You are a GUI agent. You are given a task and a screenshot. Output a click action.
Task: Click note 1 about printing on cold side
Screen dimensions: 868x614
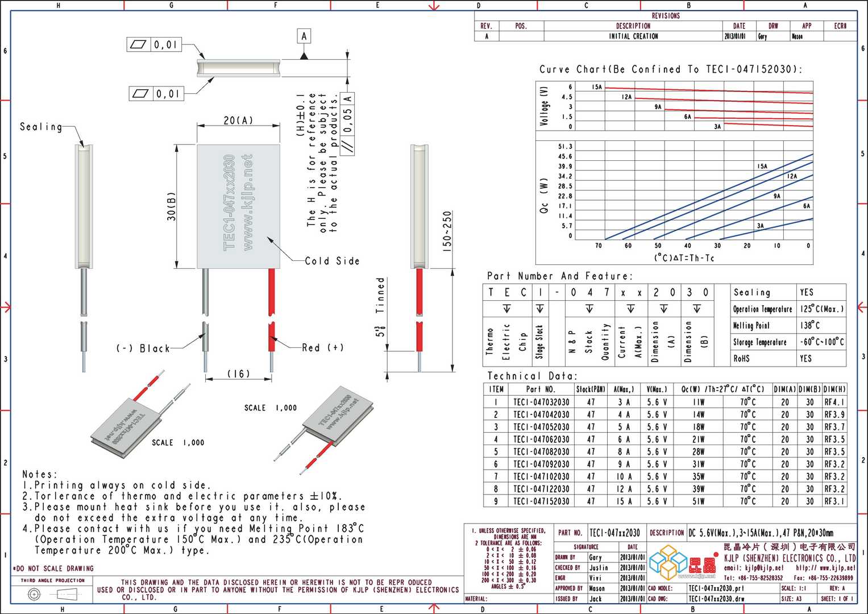tap(117, 485)
